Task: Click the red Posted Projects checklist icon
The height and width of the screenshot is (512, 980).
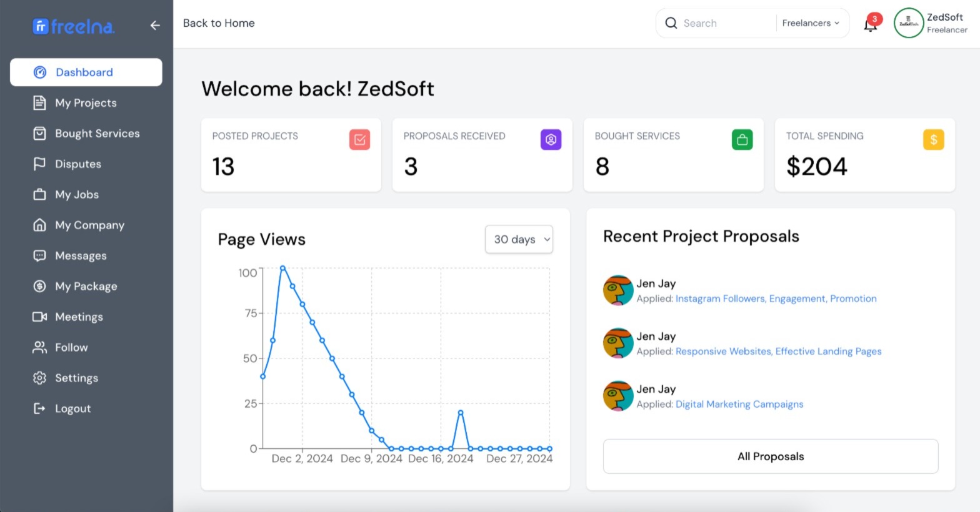Action: [x=360, y=139]
